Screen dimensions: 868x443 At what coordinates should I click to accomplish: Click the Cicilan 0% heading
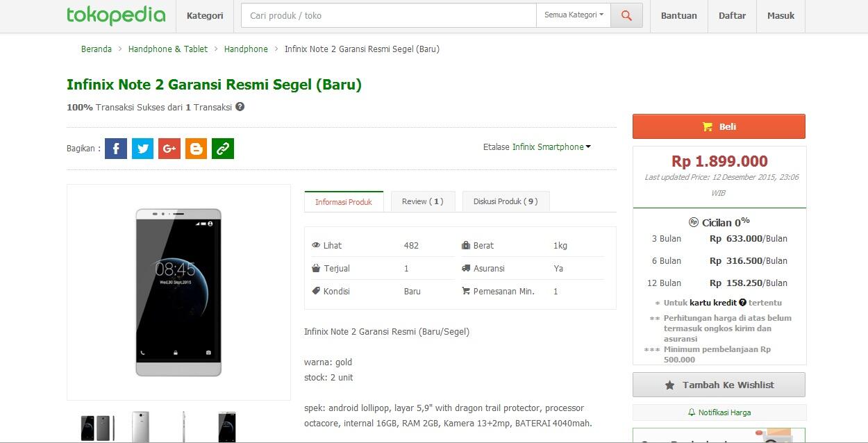point(719,222)
